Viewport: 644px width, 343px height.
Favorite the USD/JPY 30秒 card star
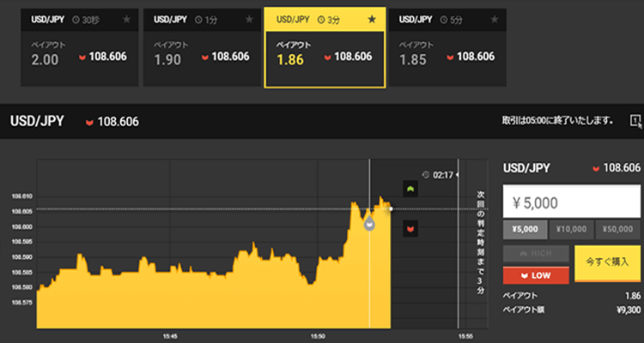point(126,19)
